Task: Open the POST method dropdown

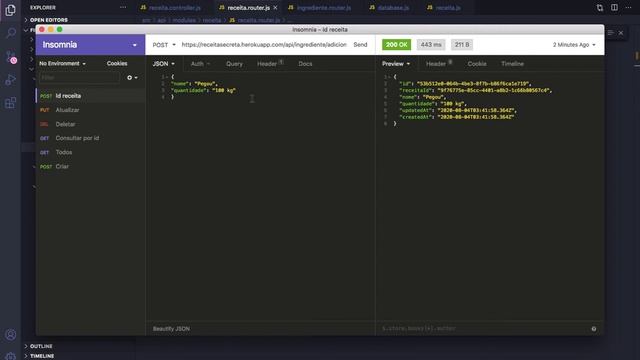Action: 164,45
